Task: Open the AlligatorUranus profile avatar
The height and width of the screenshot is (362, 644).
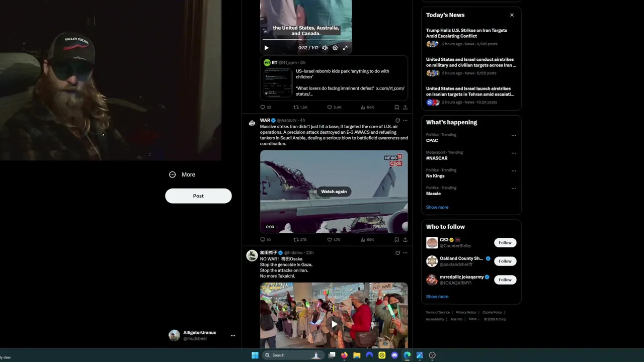Action: coord(174,335)
